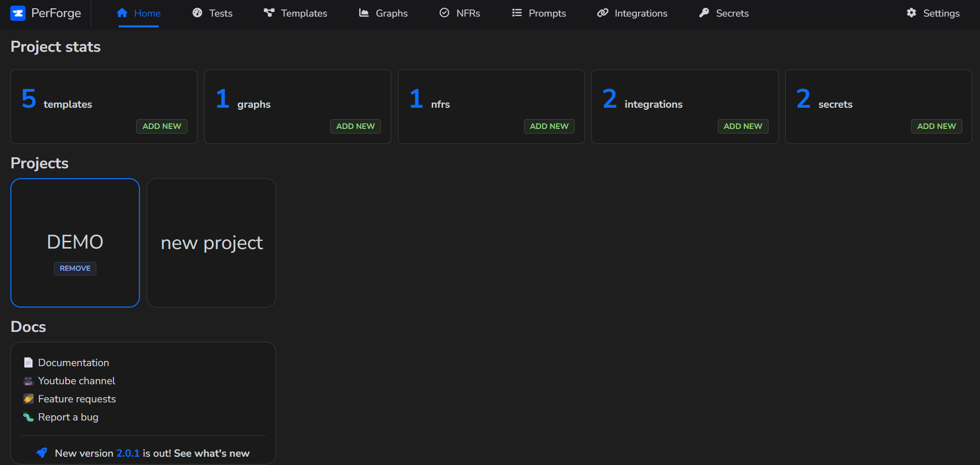Go to the Tests page
Viewport: 980px width, 465px height.
pyautogui.click(x=212, y=13)
